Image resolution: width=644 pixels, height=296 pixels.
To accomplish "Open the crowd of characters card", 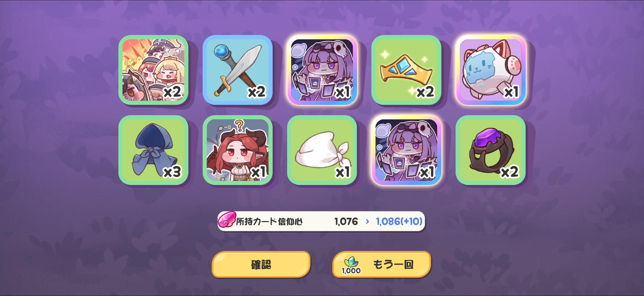I will (153, 70).
